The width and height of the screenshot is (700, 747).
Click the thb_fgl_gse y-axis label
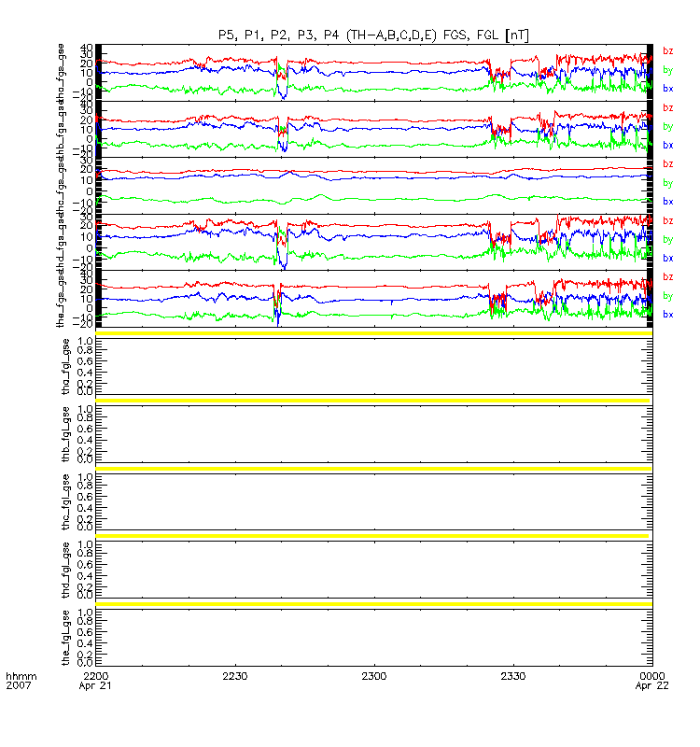pos(65,434)
